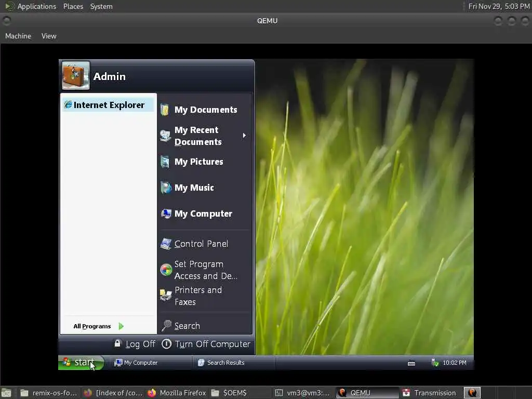Click the date and time in top panel

(499, 6)
